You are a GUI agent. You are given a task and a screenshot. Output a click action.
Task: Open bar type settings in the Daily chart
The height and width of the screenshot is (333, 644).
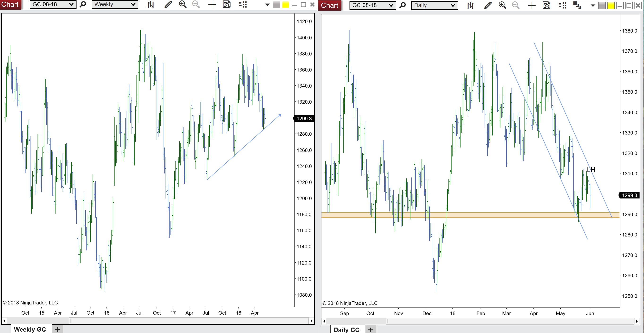pos(470,5)
